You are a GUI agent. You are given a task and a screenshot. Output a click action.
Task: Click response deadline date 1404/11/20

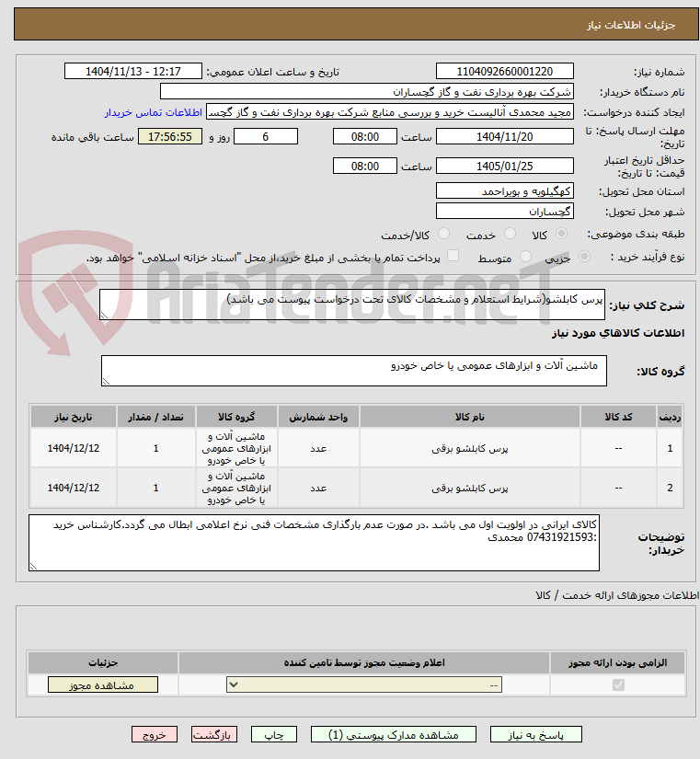point(504,136)
